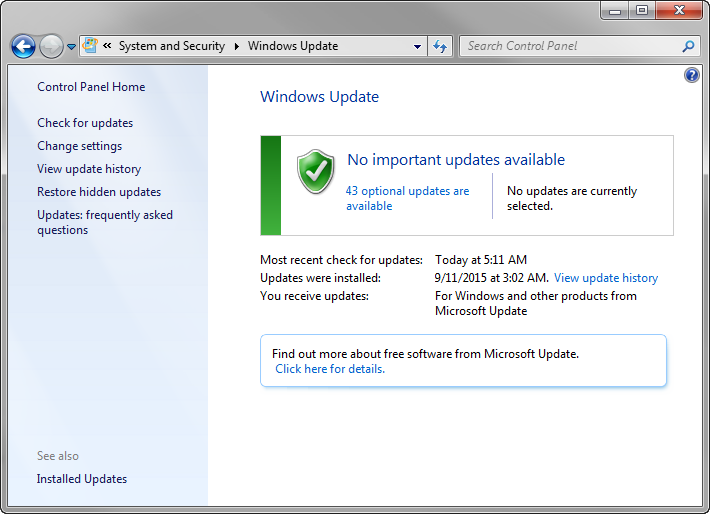Open Installed Updates under See also
This screenshot has height=514, width=710.
(x=82, y=479)
